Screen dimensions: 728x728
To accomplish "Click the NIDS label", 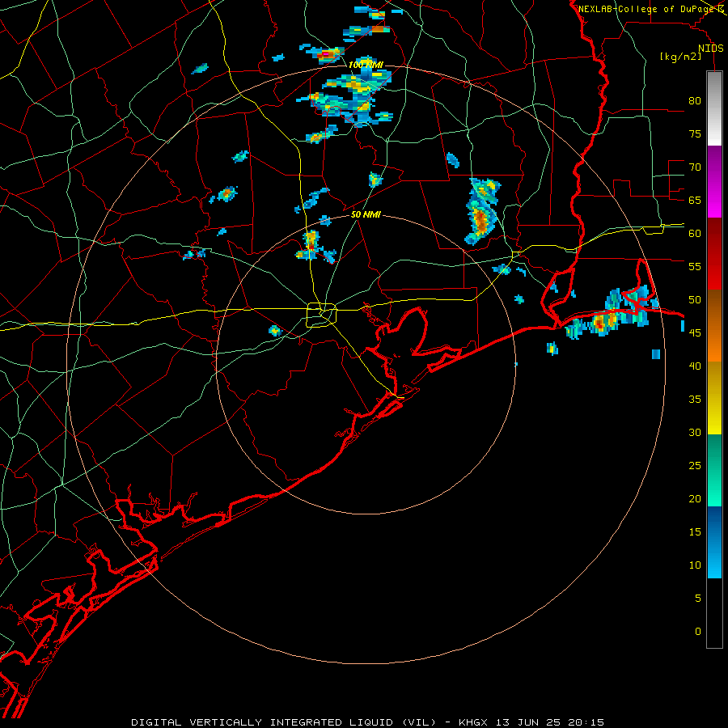I will click(710, 49).
